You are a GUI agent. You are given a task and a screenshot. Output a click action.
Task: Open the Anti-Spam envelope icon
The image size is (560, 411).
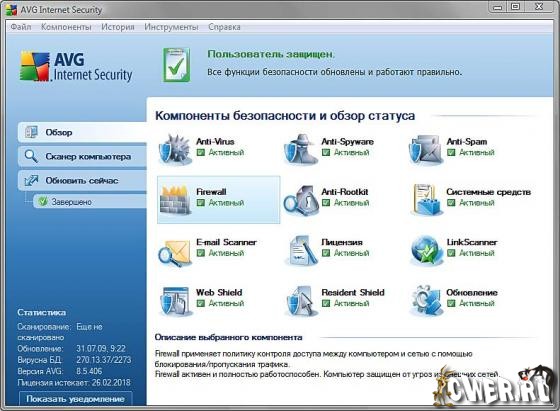coord(425,150)
